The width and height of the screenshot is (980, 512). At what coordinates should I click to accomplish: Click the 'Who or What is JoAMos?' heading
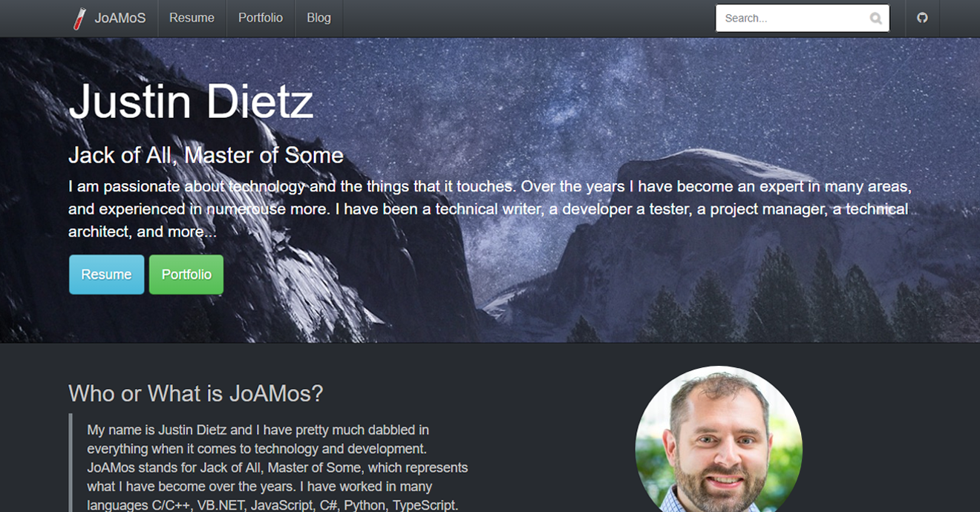tap(196, 393)
